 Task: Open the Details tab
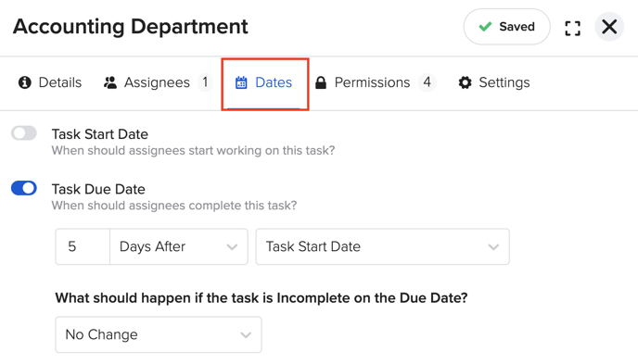(x=50, y=82)
